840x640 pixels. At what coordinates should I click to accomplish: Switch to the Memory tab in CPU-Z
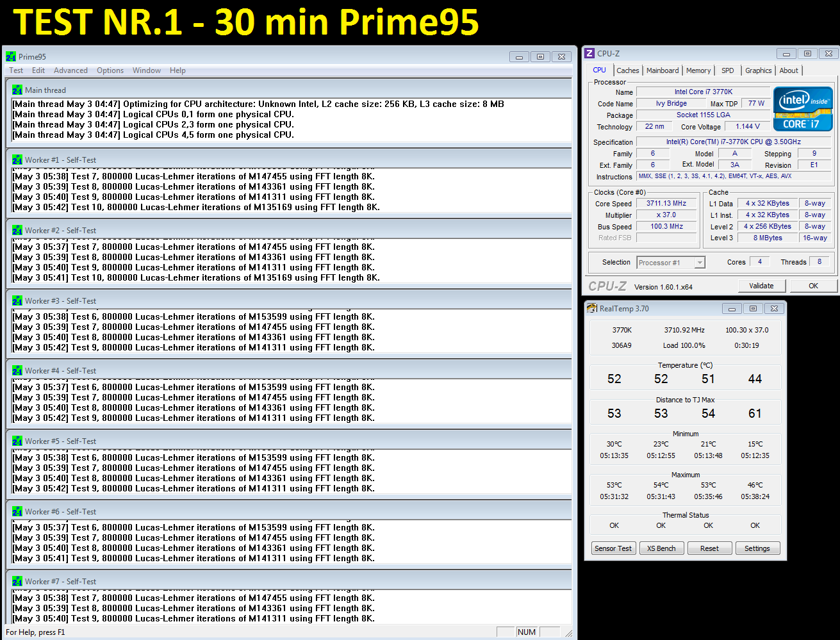[x=698, y=70]
